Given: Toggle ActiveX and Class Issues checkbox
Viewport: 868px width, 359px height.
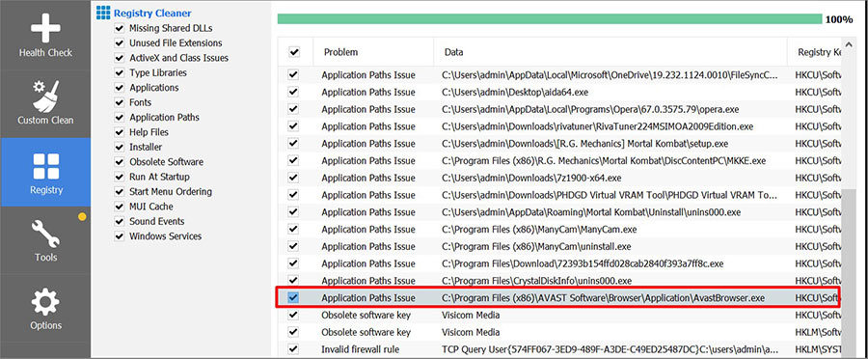Looking at the screenshot, I should tap(119, 58).
